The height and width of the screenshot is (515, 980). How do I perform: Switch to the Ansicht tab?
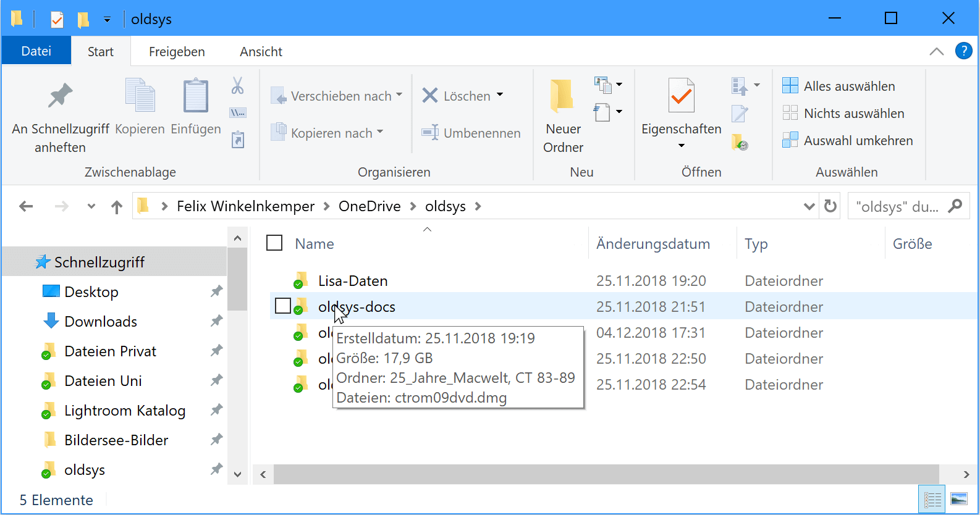coord(261,52)
